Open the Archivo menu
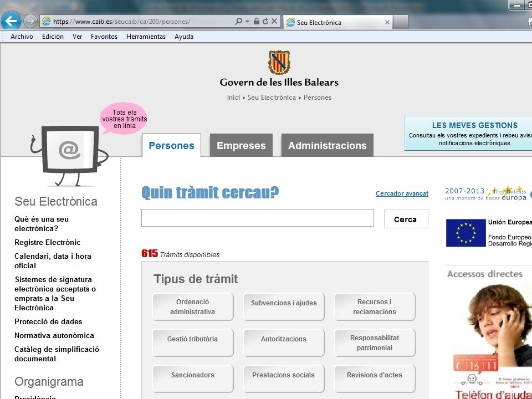The height and width of the screenshot is (399, 532). [x=22, y=37]
